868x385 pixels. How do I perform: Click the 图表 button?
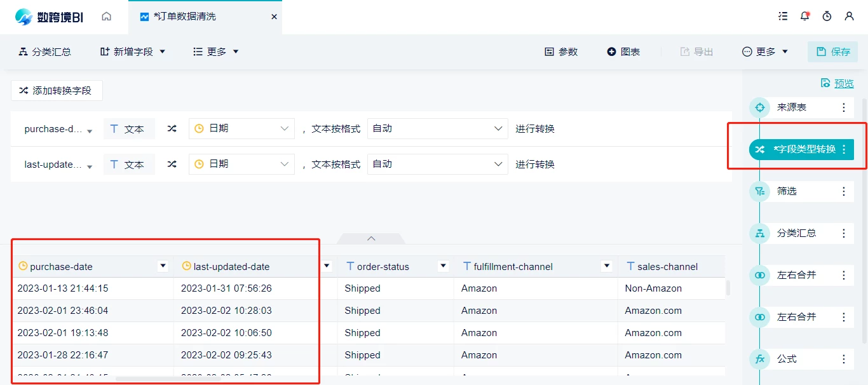click(623, 52)
